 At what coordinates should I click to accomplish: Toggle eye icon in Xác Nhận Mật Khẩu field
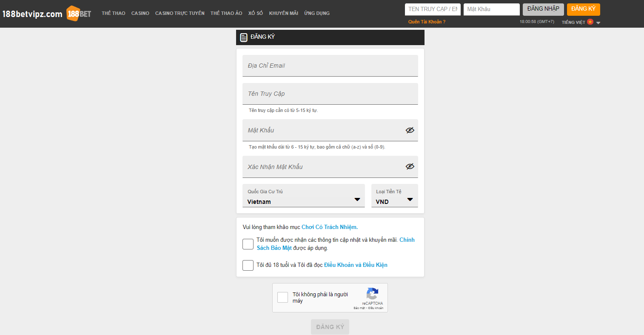410,166
